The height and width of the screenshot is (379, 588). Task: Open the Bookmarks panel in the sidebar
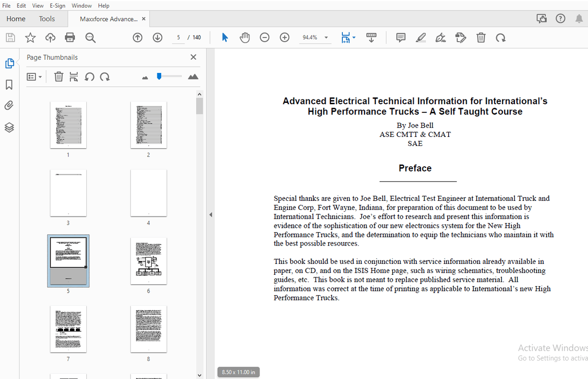coord(9,84)
